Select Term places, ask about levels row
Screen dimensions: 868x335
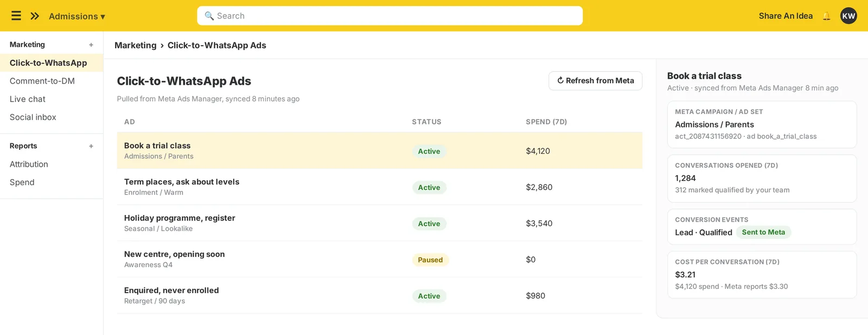point(379,187)
